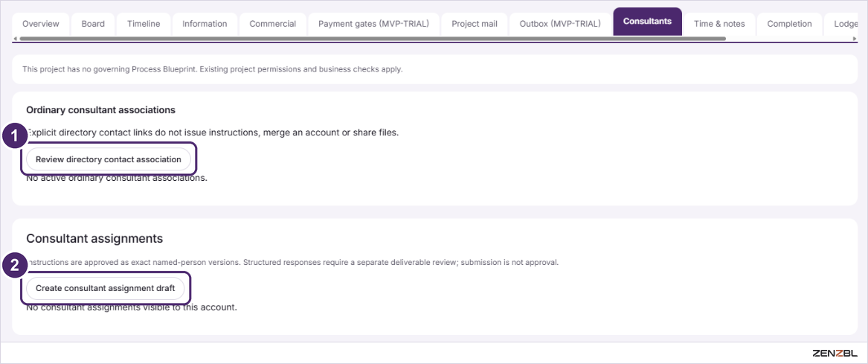Click Create consultant assignment draft button
Viewport: 868px width, 364px height.
pos(105,288)
